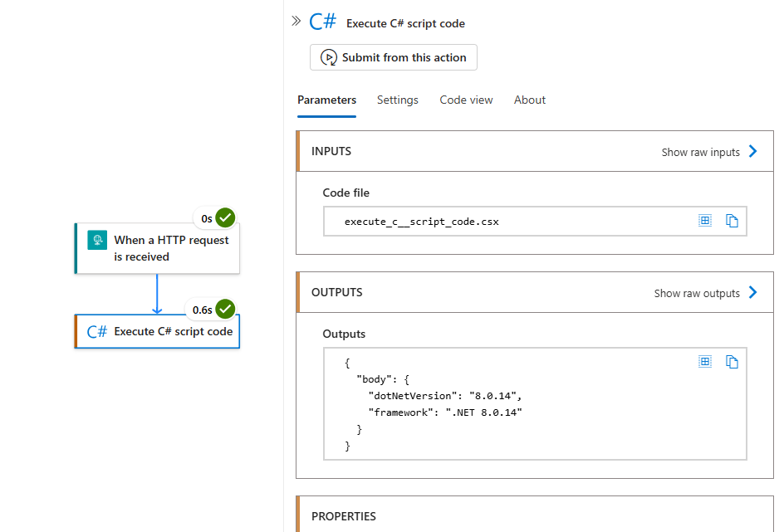Open table view for the Code file input
This screenshot has width=784, height=532.
click(705, 220)
